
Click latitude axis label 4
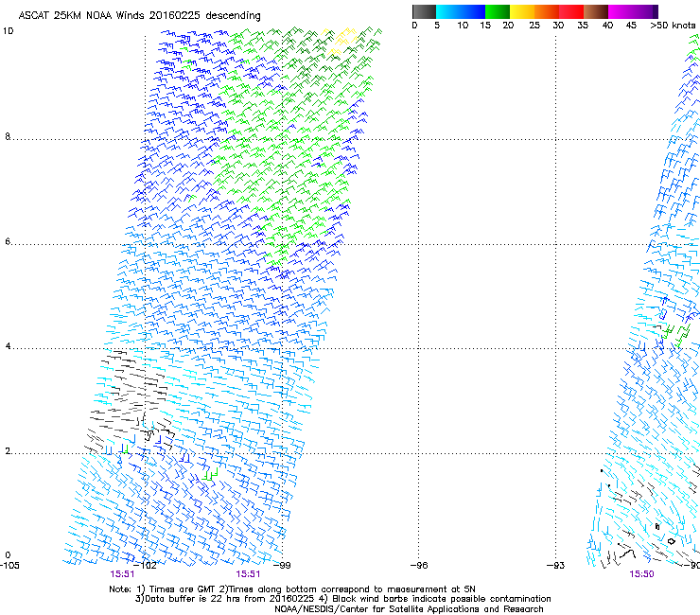coord(8,346)
